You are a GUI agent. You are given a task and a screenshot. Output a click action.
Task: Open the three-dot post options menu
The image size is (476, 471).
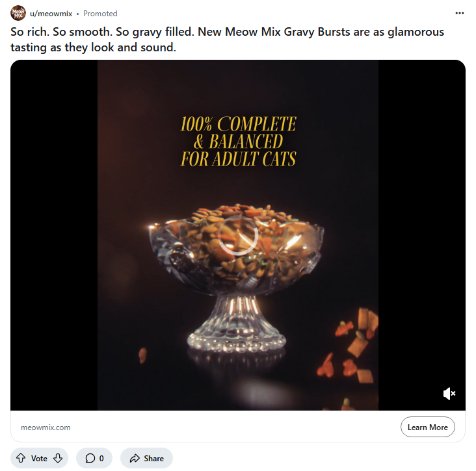pyautogui.click(x=460, y=13)
